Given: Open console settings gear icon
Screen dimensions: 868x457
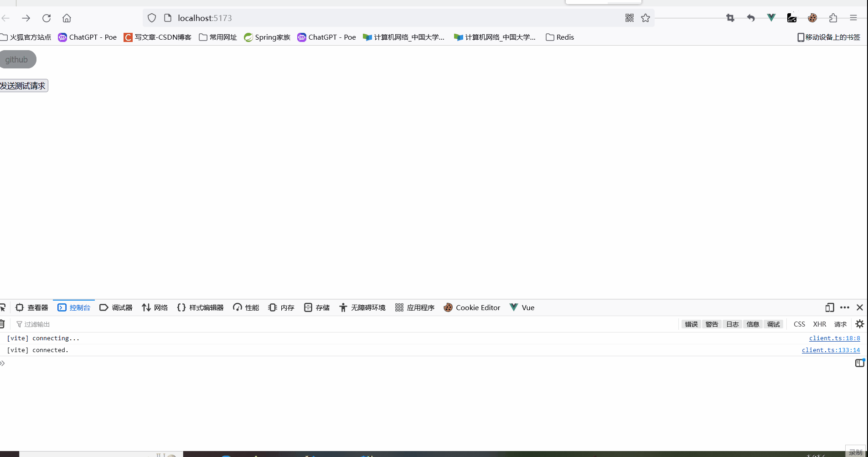Looking at the screenshot, I should [860, 324].
